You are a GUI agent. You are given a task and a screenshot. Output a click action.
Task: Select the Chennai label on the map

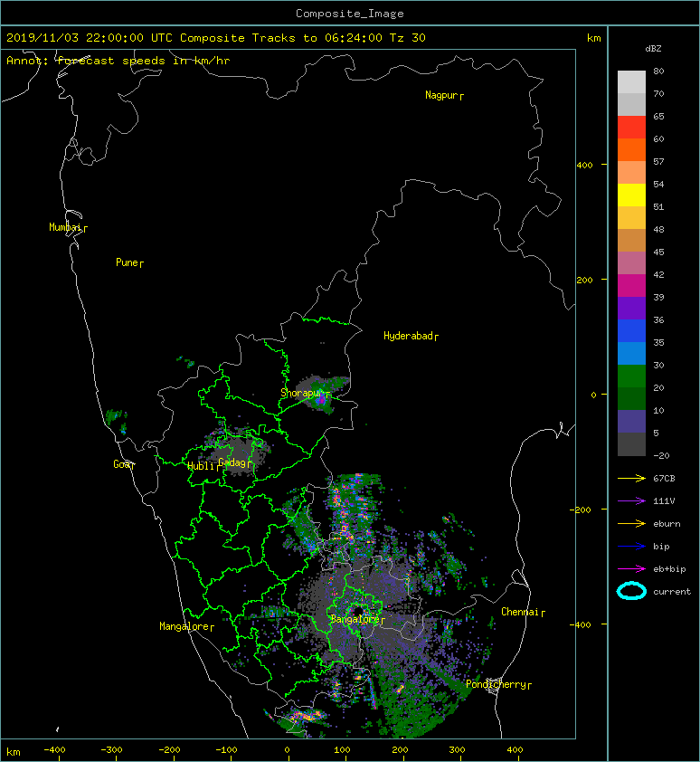click(x=523, y=612)
